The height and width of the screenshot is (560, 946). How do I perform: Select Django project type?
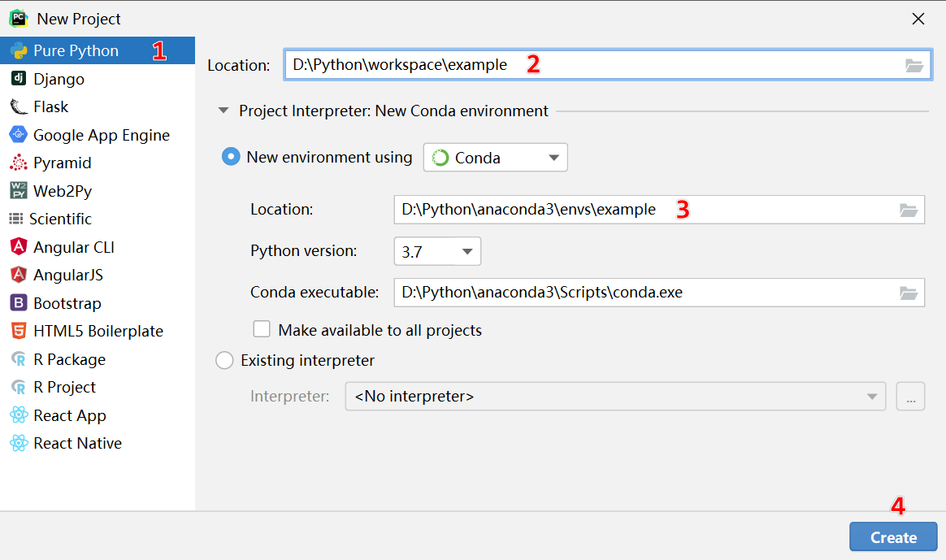point(98,79)
